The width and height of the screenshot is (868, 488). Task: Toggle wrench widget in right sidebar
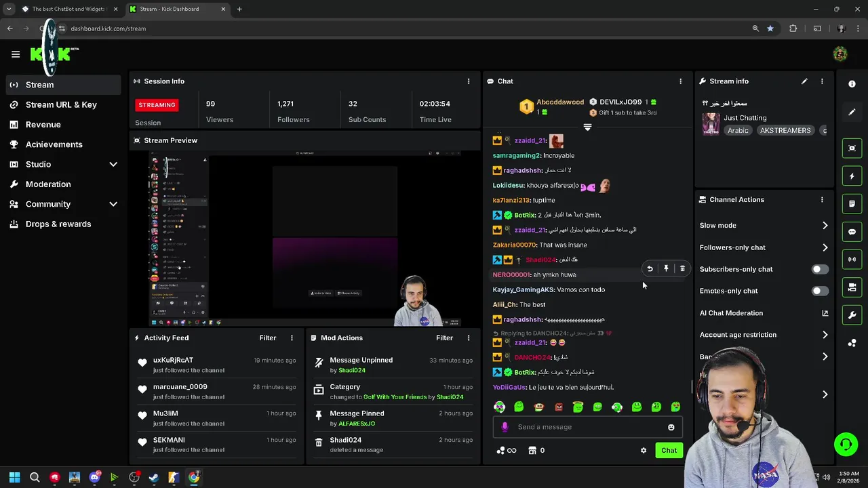point(852,315)
